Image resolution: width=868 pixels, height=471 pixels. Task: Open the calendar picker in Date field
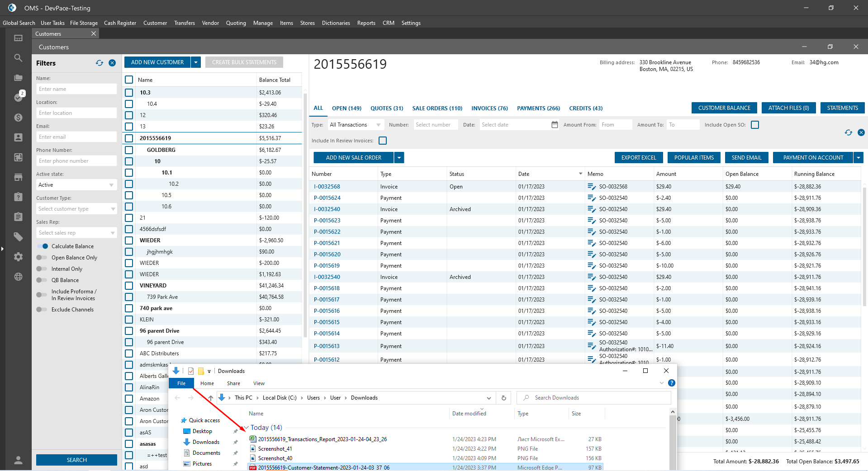555,125
